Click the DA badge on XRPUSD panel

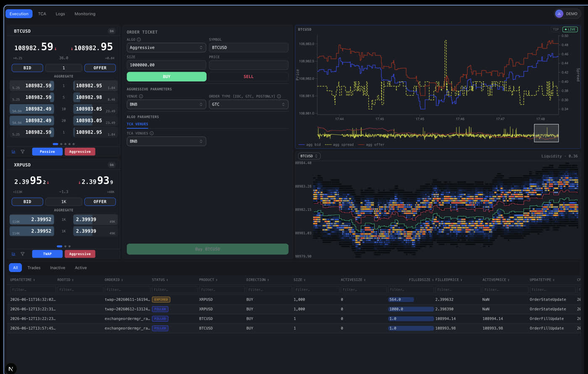click(x=111, y=165)
